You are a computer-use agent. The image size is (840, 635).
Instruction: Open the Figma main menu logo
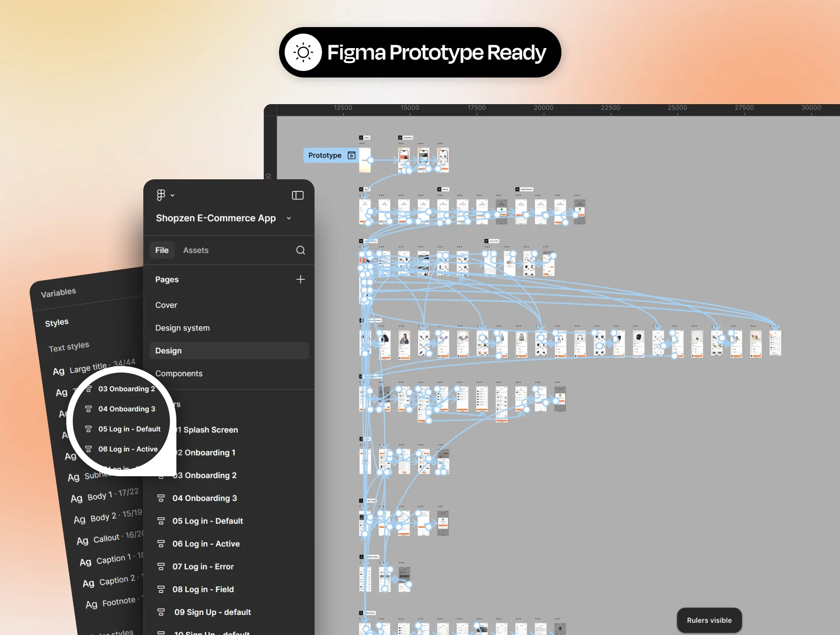point(161,195)
